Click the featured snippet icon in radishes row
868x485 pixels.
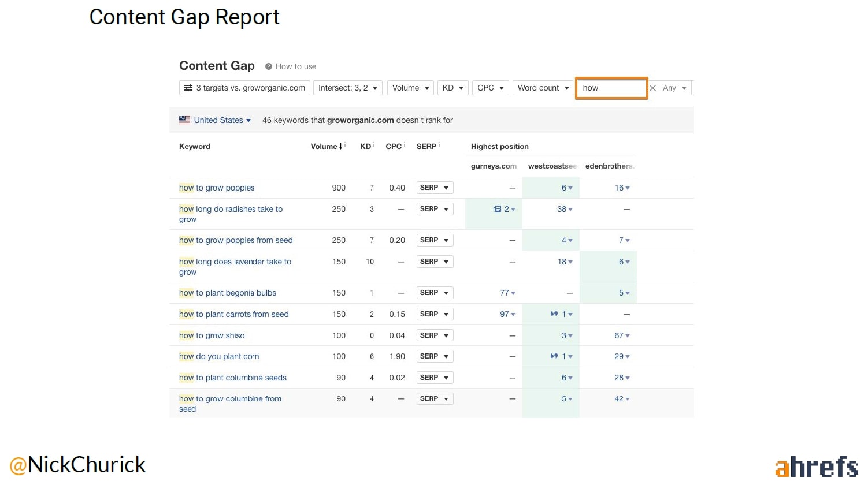point(497,209)
